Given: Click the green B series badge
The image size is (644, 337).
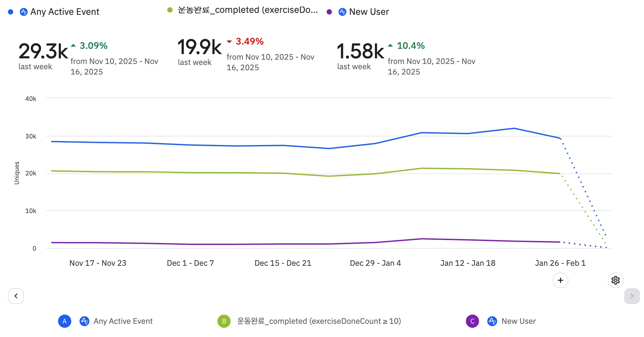Looking at the screenshot, I should [224, 321].
